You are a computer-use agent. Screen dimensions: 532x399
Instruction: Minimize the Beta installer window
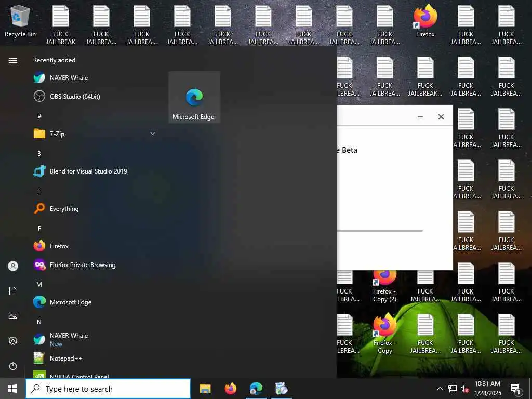point(420,117)
